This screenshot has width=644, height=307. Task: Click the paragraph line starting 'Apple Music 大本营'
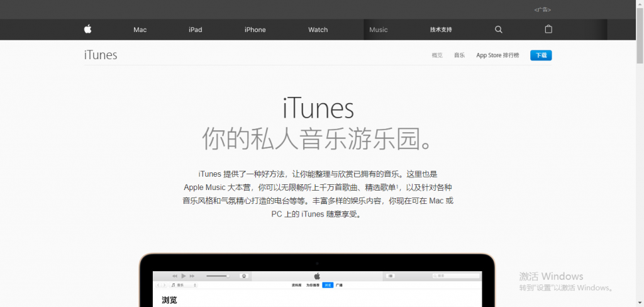tap(318, 187)
